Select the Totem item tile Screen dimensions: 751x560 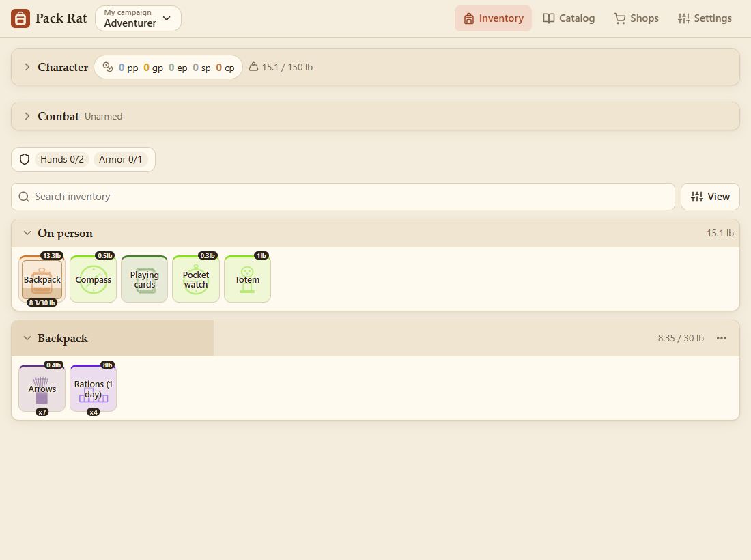coord(247,280)
